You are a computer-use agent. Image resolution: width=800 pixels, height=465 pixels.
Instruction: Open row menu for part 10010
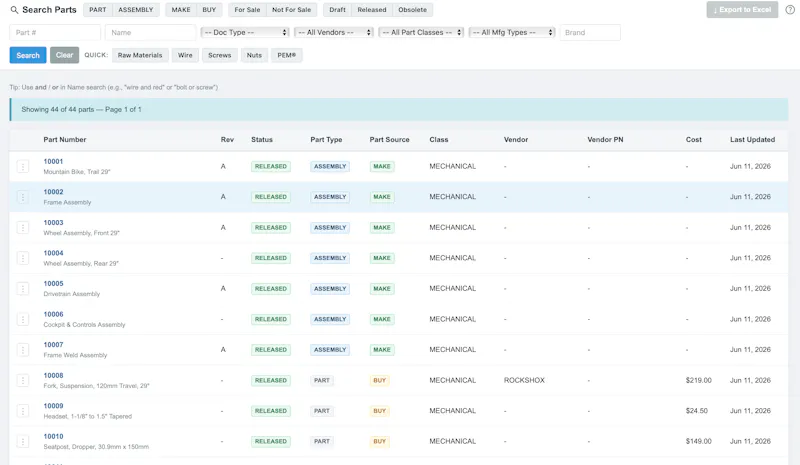23,442
